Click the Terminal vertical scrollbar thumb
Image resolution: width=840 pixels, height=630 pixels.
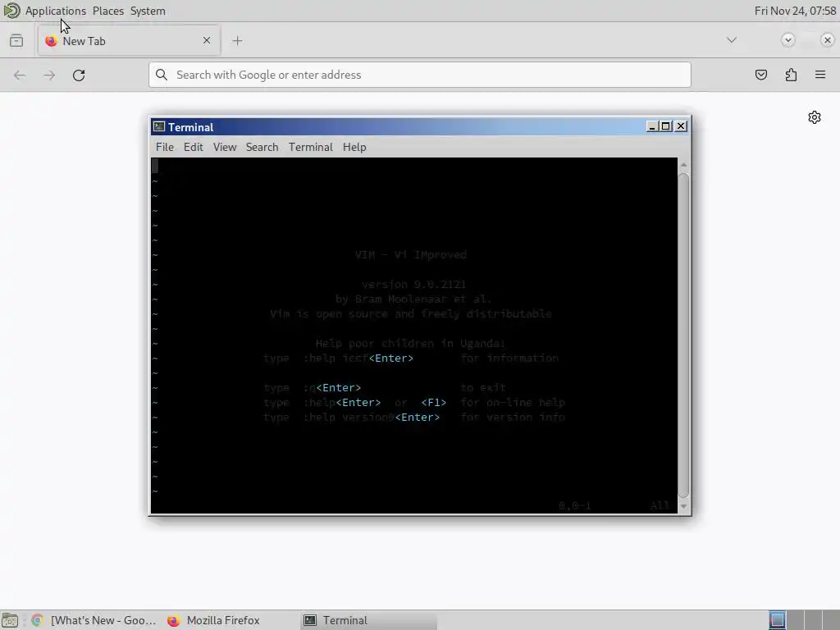click(683, 336)
